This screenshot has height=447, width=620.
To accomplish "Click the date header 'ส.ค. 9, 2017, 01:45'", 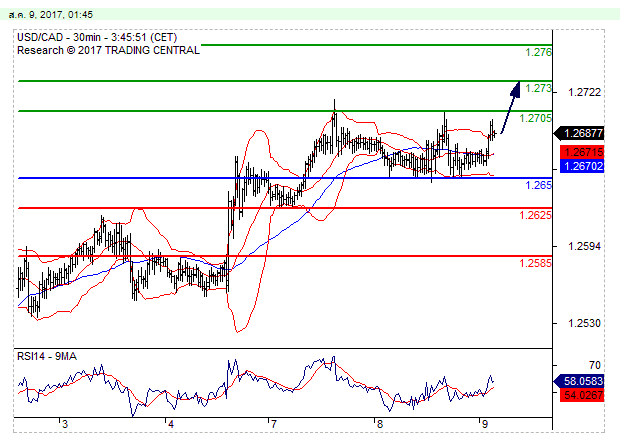I will [x=51, y=15].
